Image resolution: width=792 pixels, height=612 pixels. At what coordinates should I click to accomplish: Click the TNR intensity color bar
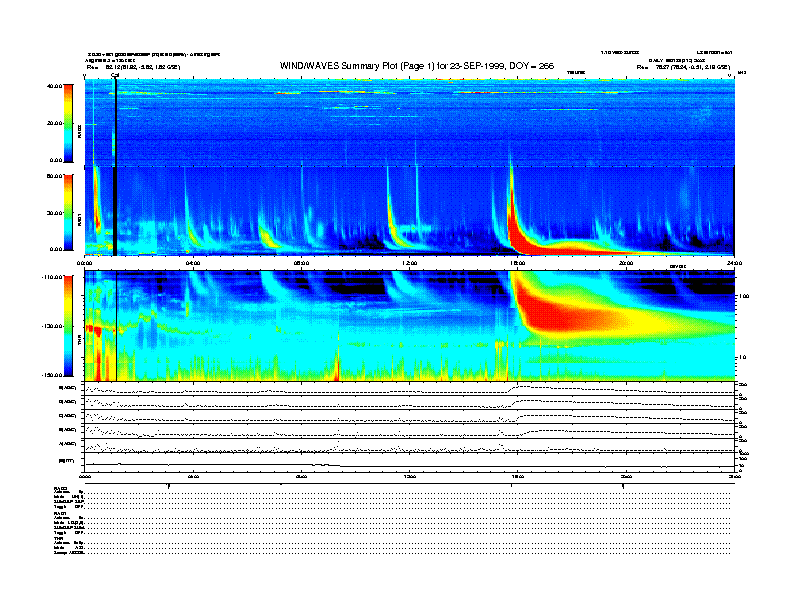68,326
